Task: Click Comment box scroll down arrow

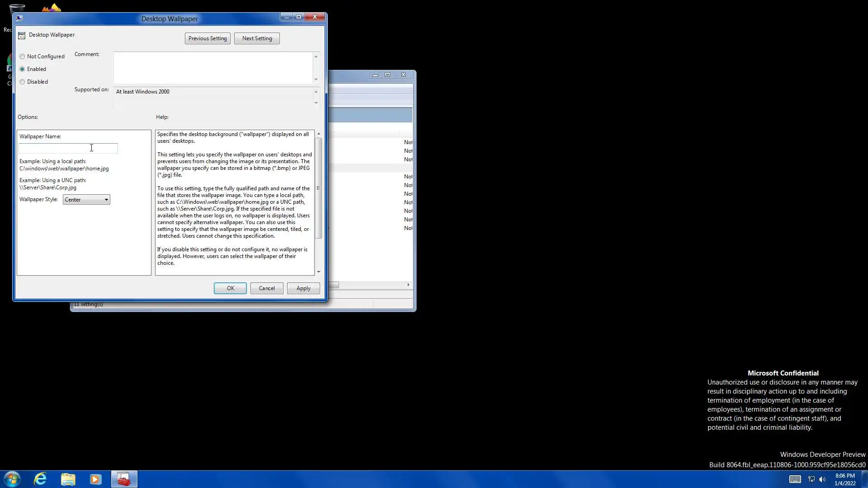Action: tap(316, 80)
